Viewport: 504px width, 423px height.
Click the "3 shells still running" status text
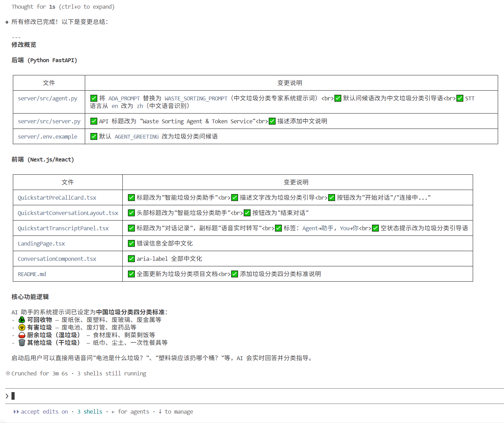coord(112,373)
